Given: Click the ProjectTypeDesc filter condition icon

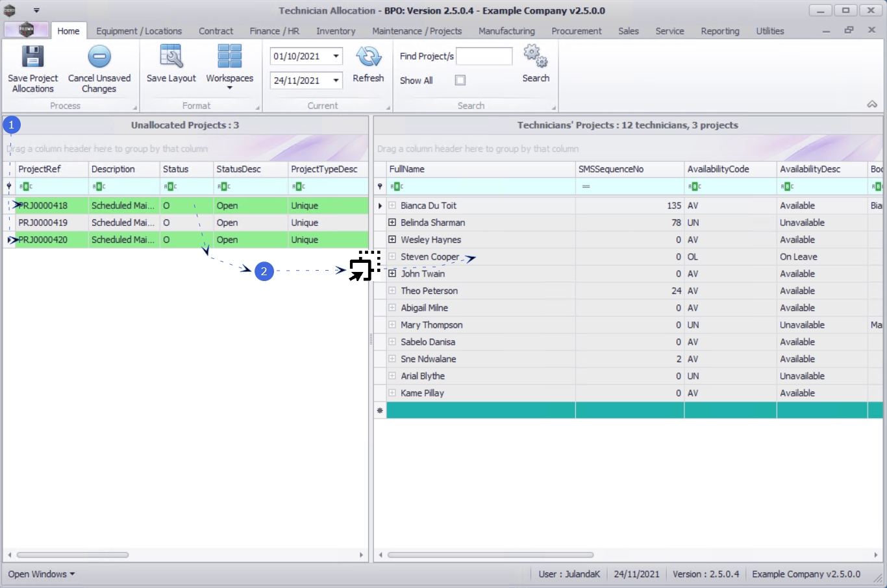Looking at the screenshot, I should tap(299, 187).
